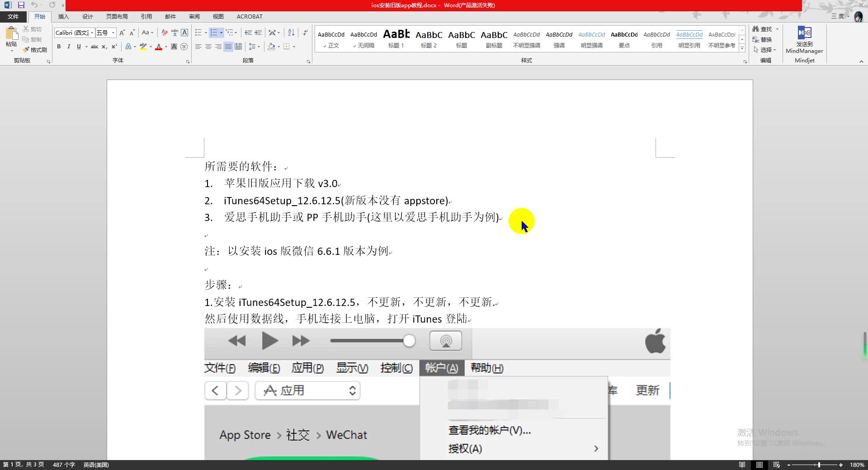Switch to the ACROBAT tab

250,16
